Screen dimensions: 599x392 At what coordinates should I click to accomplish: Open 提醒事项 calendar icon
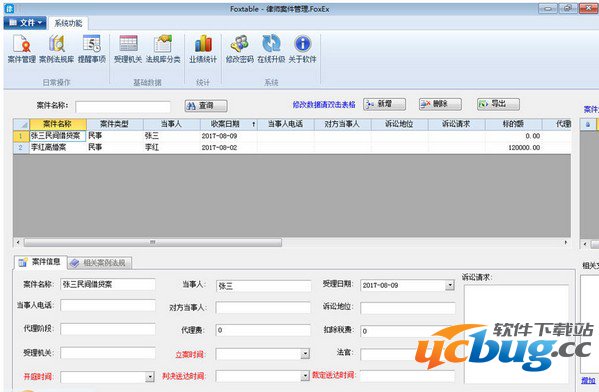(92, 49)
